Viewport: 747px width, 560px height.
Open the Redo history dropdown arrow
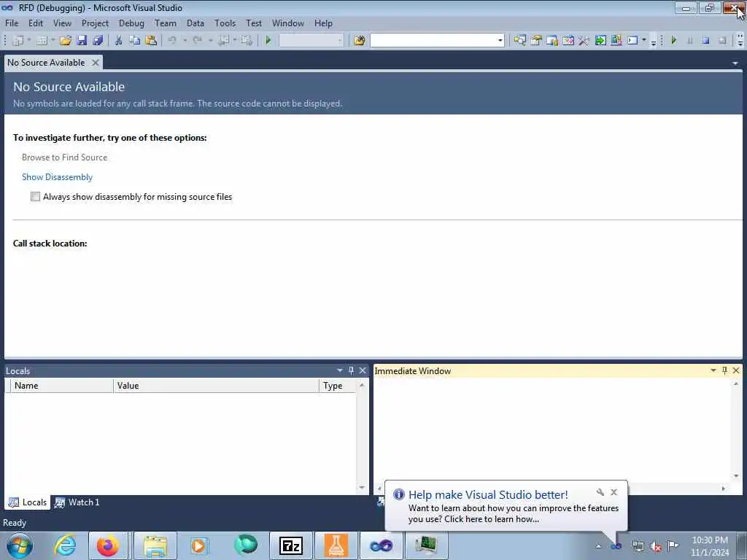click(x=210, y=41)
